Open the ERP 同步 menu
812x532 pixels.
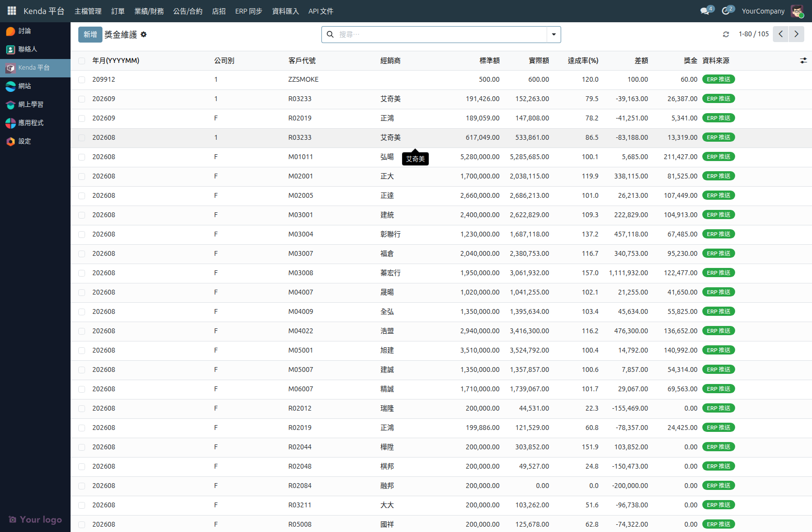[x=249, y=11]
